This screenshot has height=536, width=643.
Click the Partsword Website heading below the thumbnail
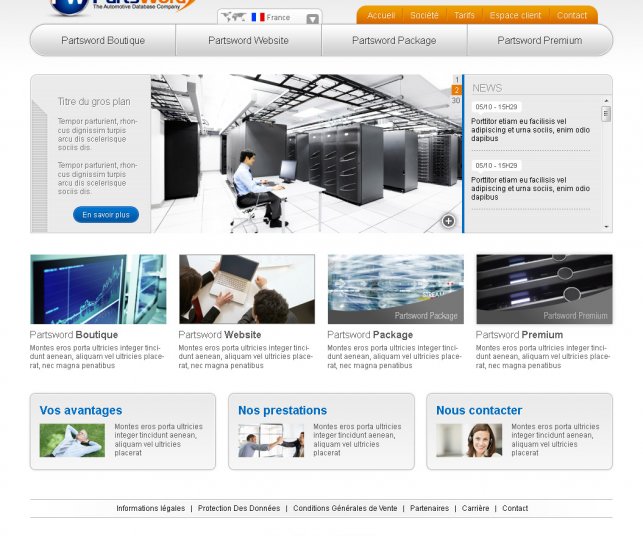[220, 335]
